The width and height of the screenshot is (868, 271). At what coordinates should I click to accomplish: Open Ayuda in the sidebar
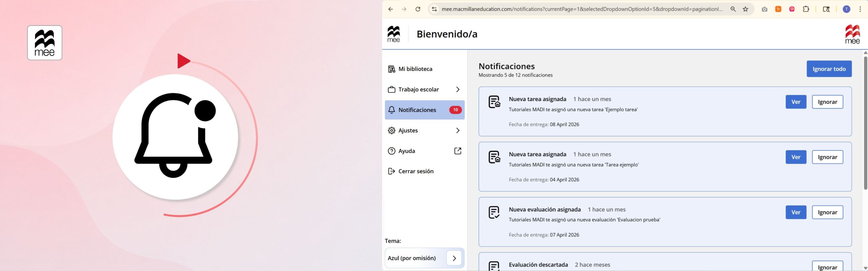[425, 151]
